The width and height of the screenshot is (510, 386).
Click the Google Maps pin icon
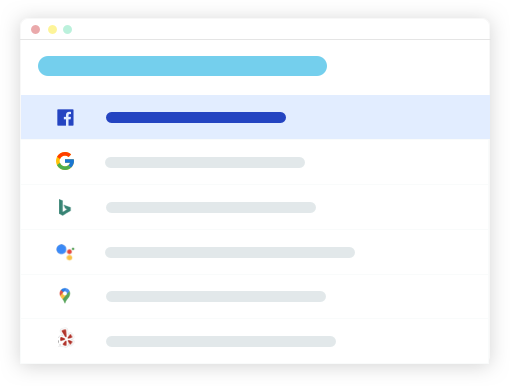coord(65,295)
